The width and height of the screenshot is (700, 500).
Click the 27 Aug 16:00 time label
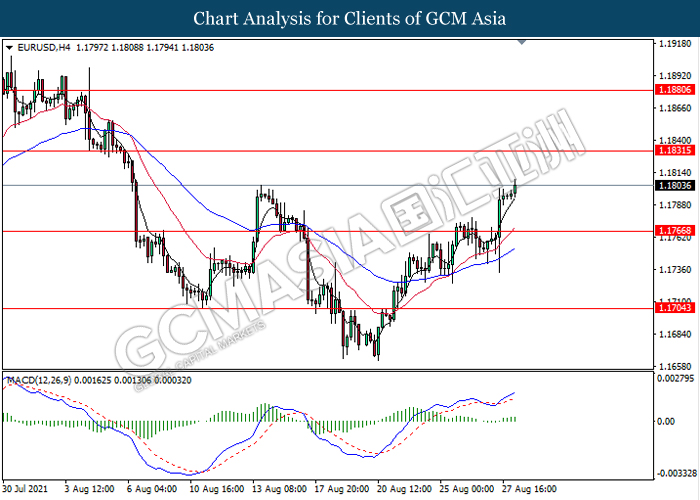pos(529,489)
